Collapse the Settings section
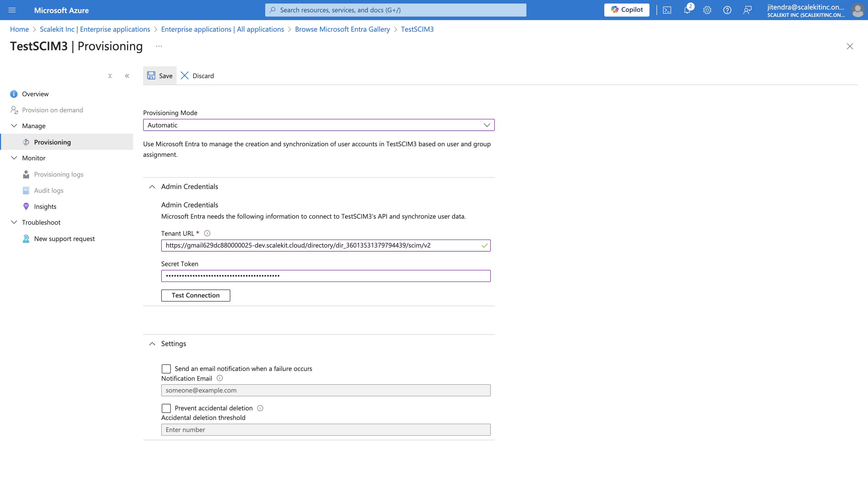The height and width of the screenshot is (482, 868). point(152,344)
